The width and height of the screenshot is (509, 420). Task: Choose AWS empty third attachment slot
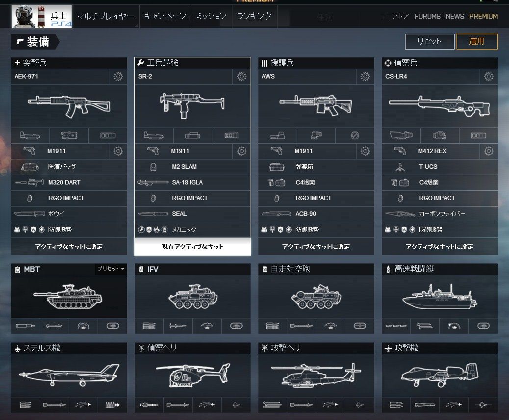[x=355, y=135]
